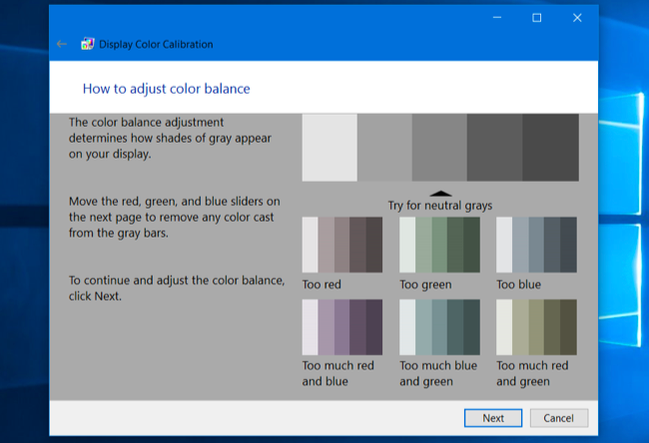The height and width of the screenshot is (443, 649).
Task: Select the 'Too much red and green' swatch
Action: pos(536,327)
